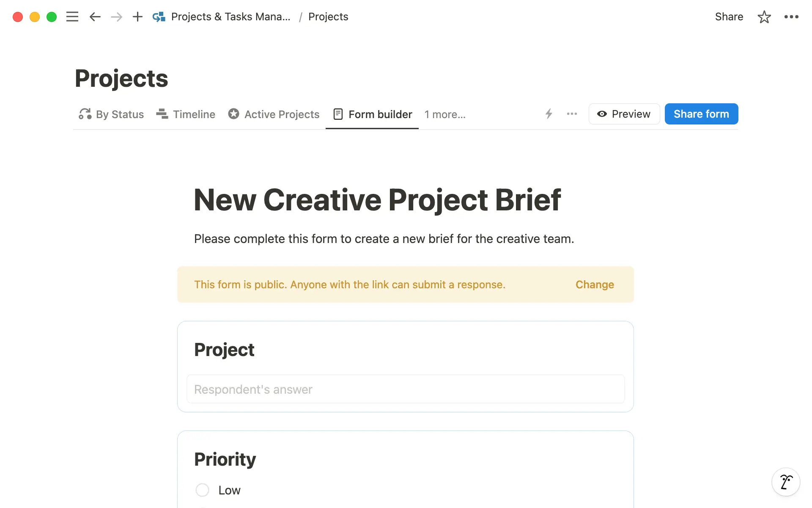Favorite this page via the star icon
812x508 pixels.
point(764,17)
